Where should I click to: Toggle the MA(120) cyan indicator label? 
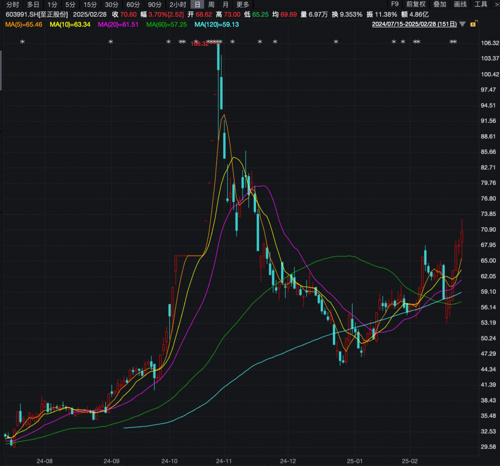pos(217,24)
